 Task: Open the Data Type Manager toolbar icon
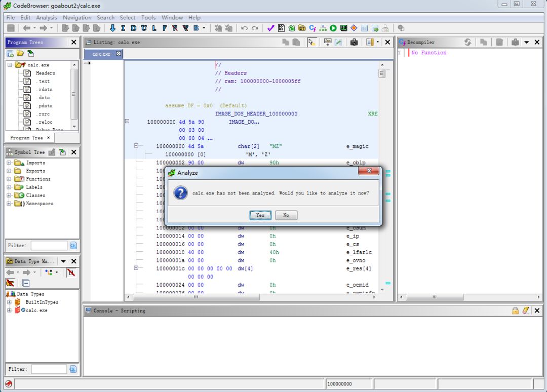[x=302, y=28]
